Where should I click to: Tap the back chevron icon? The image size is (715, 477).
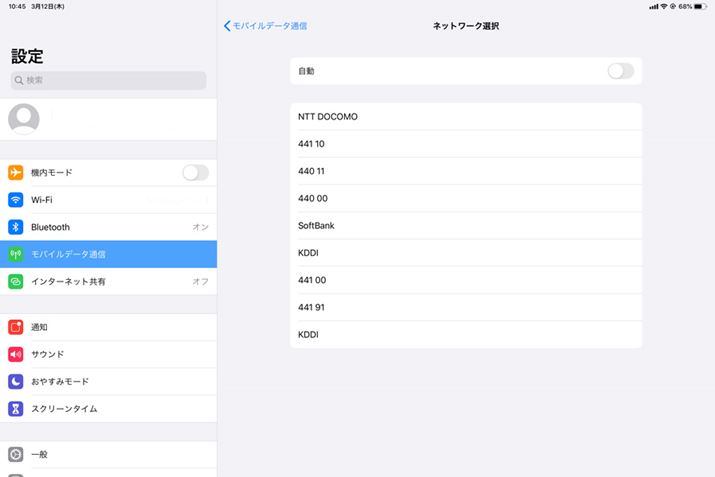point(227,26)
